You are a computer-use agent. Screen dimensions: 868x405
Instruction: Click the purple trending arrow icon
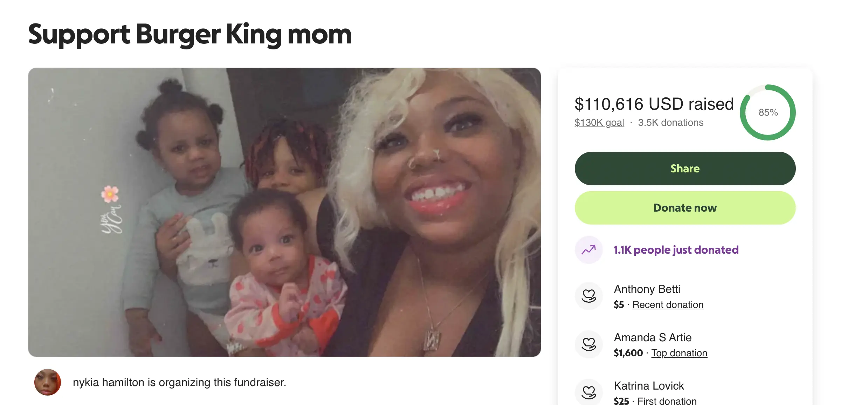click(588, 250)
